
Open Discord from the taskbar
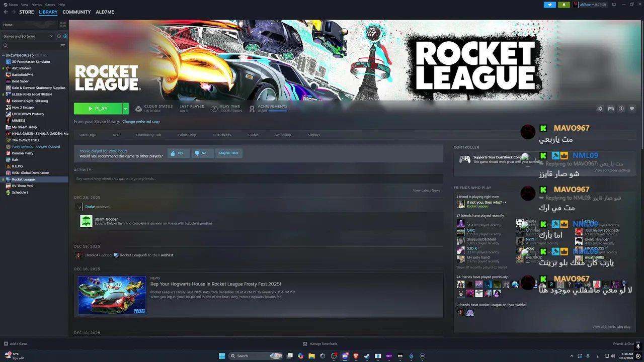tap(345, 356)
